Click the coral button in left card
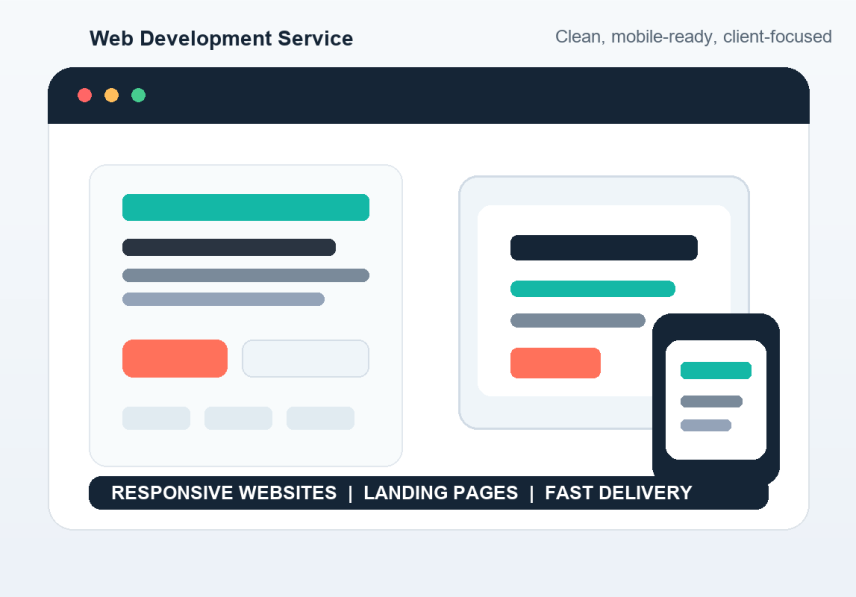856x597 pixels. (175, 359)
